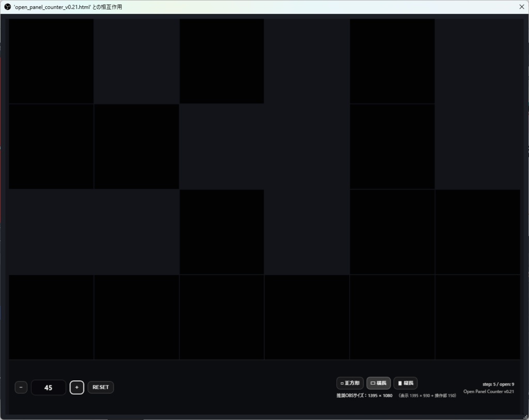529x420 pixels.
Task: Click the 'Open Panel Counter v0.21' label
Action: pyautogui.click(x=489, y=392)
